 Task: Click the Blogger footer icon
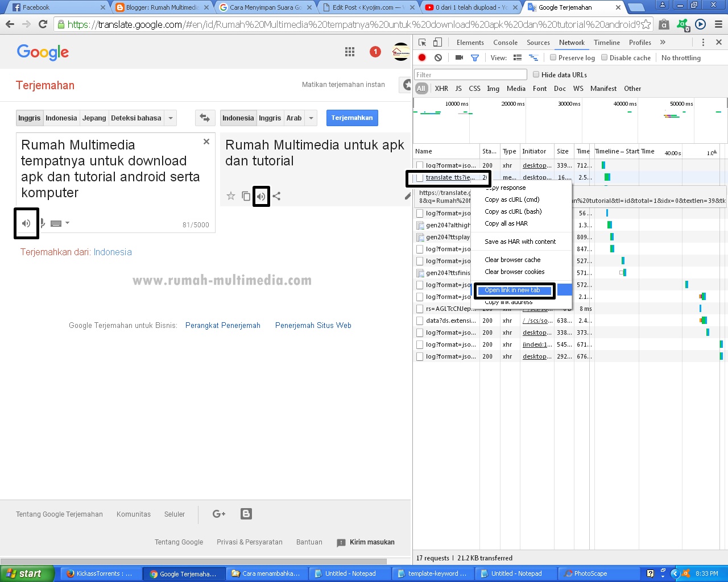pos(246,514)
